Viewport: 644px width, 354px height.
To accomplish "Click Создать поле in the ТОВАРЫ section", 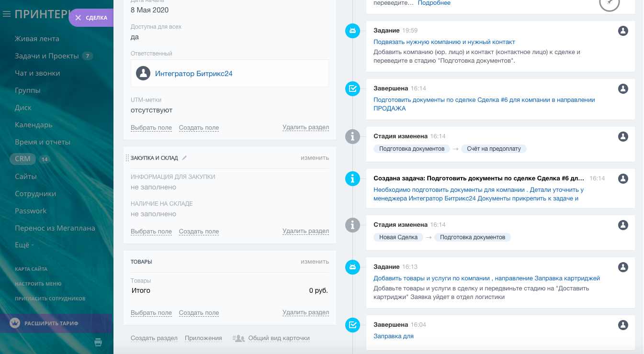I will click(199, 313).
